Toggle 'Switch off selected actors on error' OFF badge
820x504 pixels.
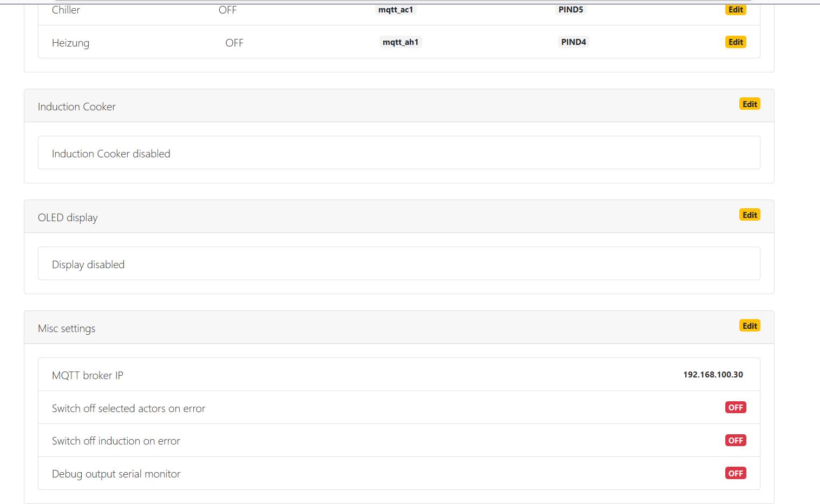tap(736, 408)
